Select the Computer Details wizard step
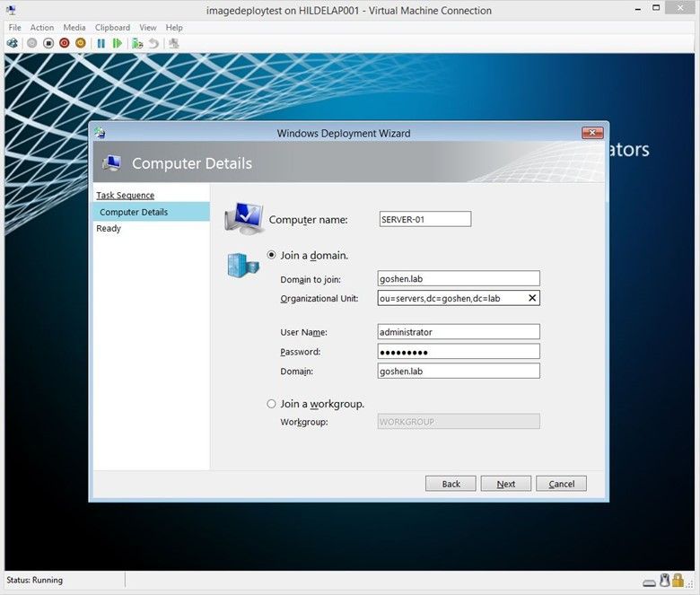Screen dimensions: 700x595 point(152,212)
